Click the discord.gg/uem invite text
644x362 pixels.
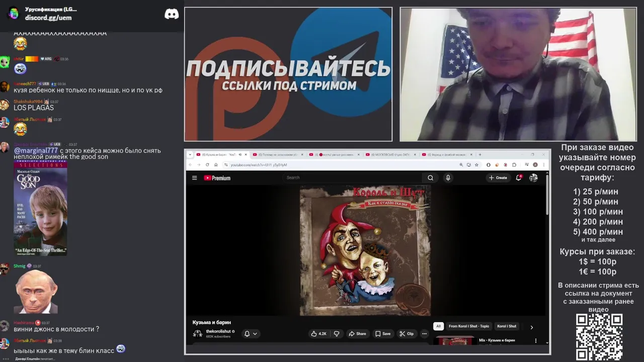(48, 18)
